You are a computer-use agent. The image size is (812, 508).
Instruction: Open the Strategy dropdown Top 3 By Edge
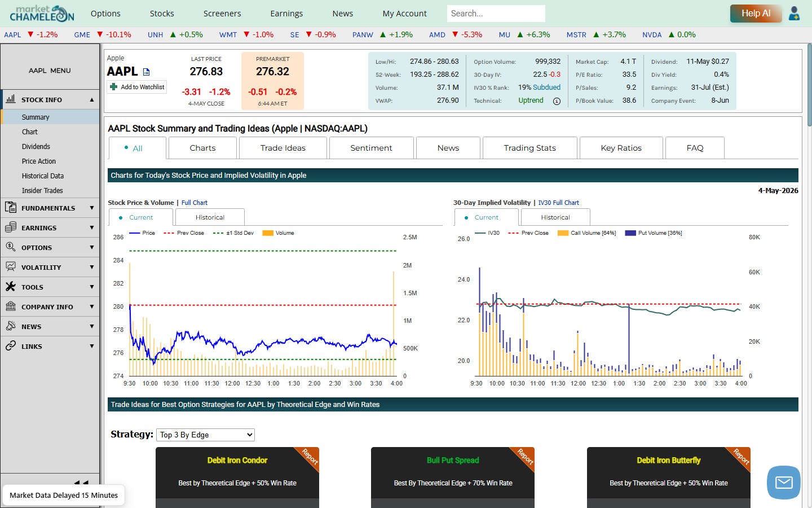tap(206, 435)
